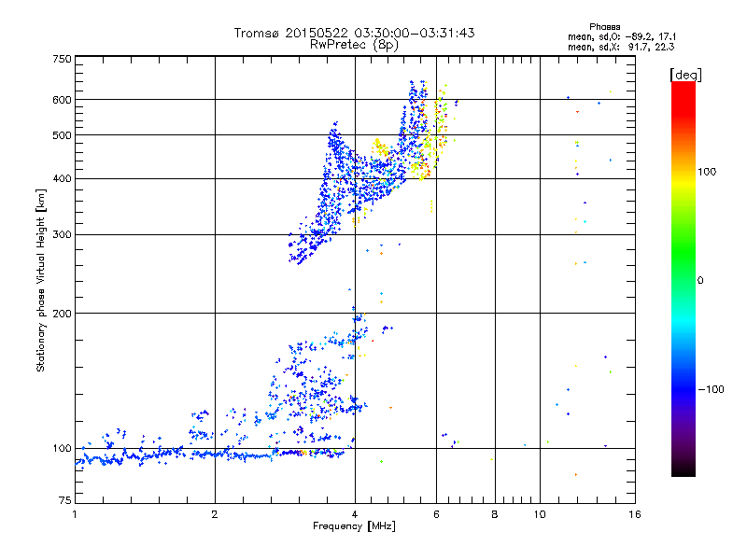Click the x-axis tick label '4'

click(355, 514)
